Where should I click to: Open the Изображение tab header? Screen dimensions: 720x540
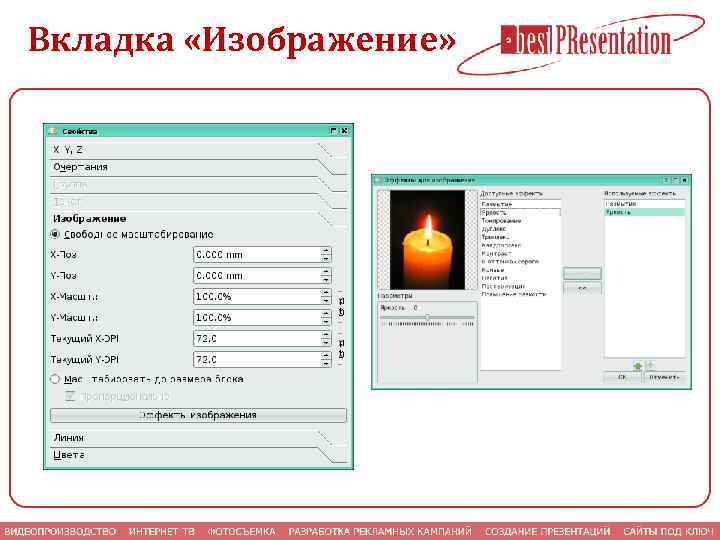click(197, 219)
